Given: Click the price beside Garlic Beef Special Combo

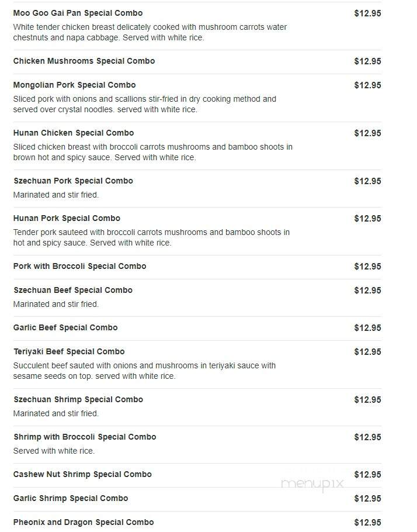Looking at the screenshot, I should point(367,328).
